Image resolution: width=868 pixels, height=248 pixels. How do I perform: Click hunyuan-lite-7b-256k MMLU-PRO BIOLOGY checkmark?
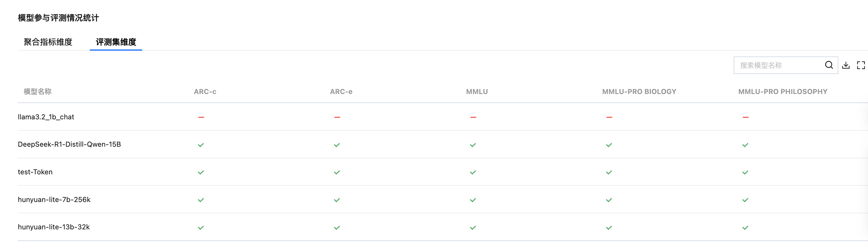pos(609,200)
